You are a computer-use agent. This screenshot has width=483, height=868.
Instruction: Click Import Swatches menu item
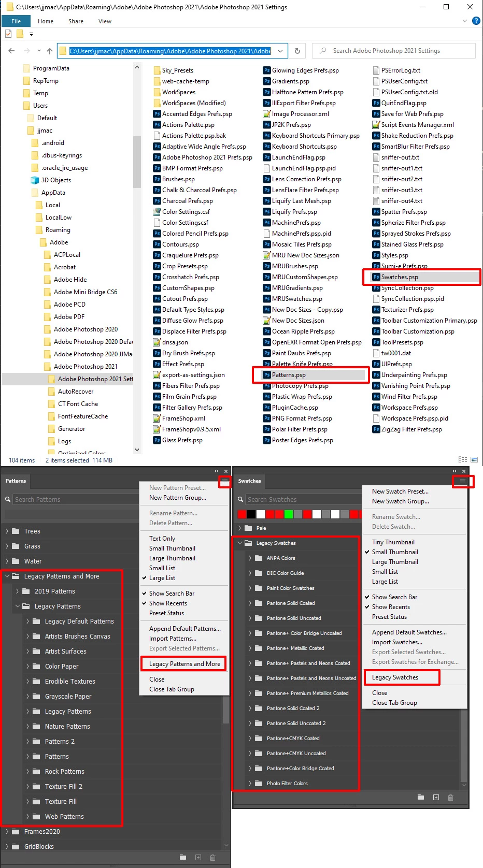tap(397, 642)
